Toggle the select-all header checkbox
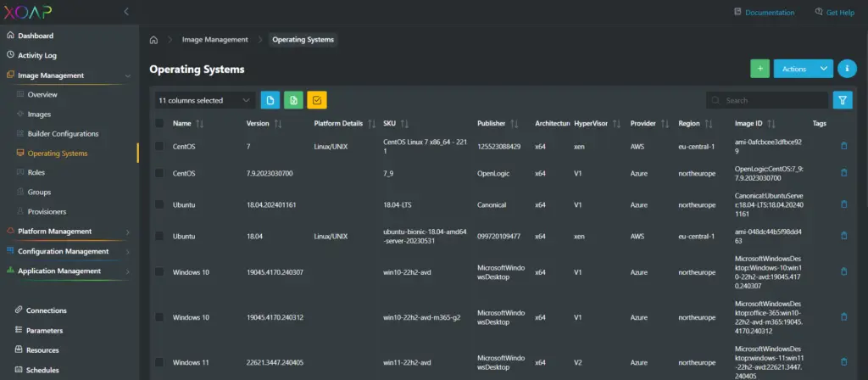The width and height of the screenshot is (868, 380). (x=159, y=124)
